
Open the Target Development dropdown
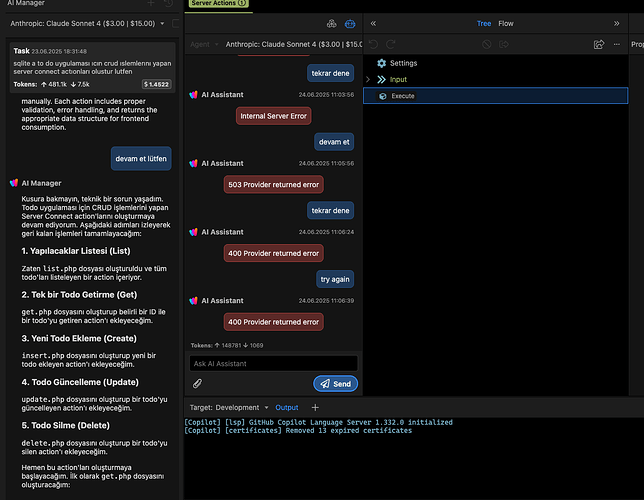point(229,408)
